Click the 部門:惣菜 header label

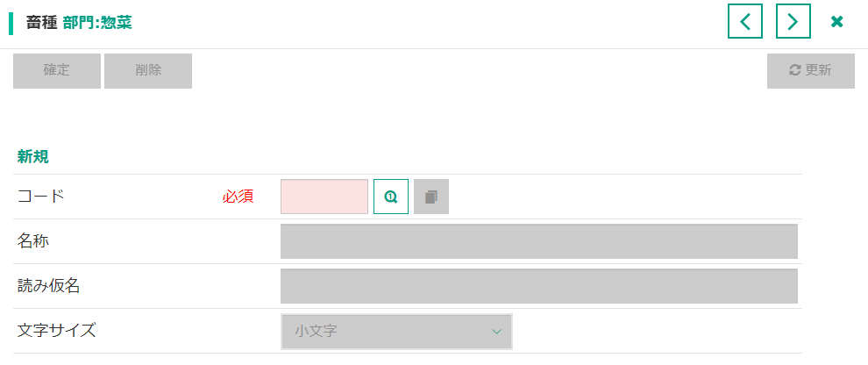tap(97, 23)
